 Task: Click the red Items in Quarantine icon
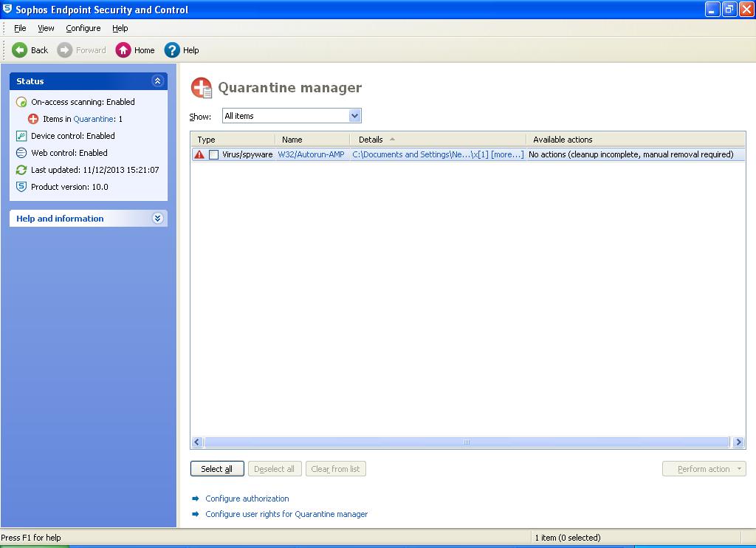point(33,119)
